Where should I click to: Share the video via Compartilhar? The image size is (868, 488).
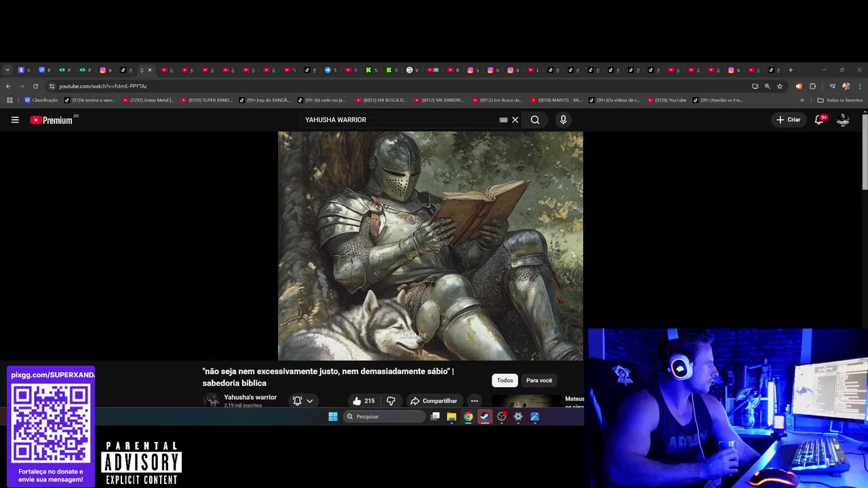point(434,401)
